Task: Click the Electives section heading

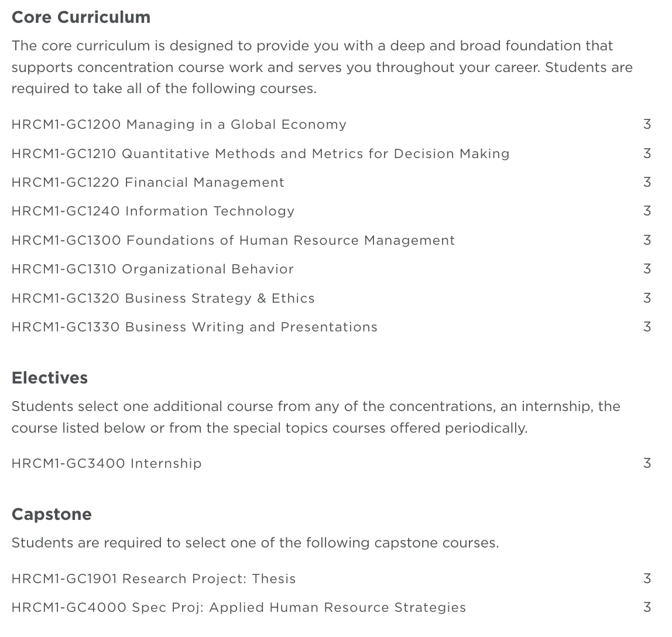Action: [50, 378]
